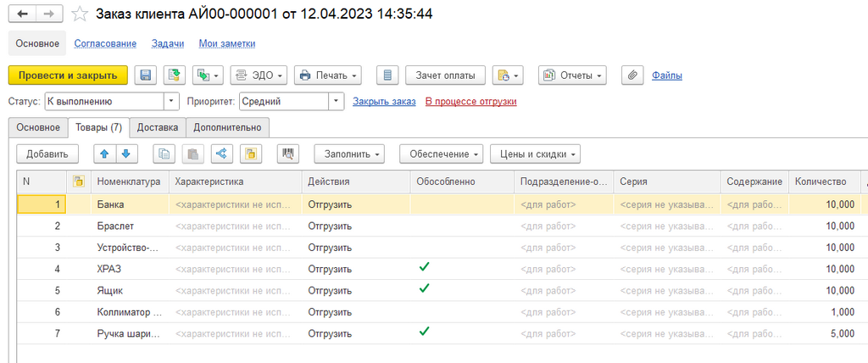The height and width of the screenshot is (363, 868).
Task: Click the yellow package icon in table toolbar
Action: [251, 154]
